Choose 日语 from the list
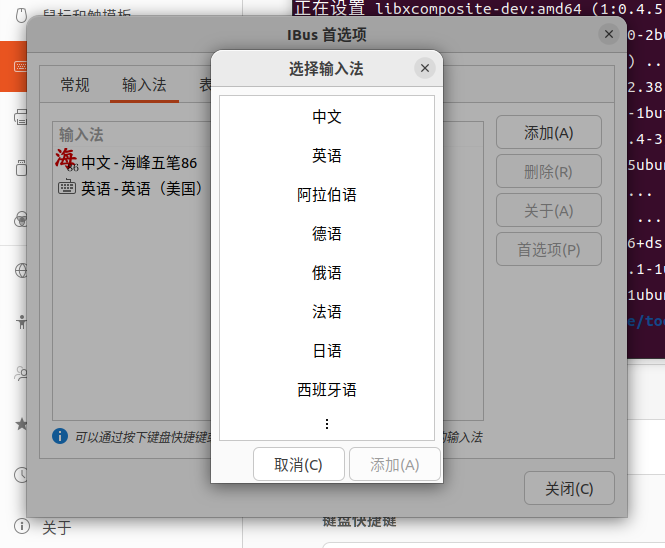Screen dimensions: 665x548 coord(327,351)
